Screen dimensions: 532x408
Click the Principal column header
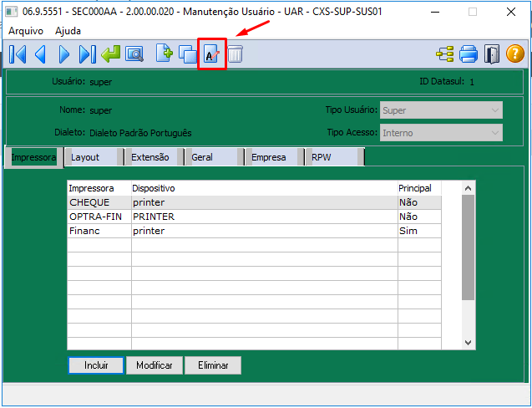tap(420, 188)
